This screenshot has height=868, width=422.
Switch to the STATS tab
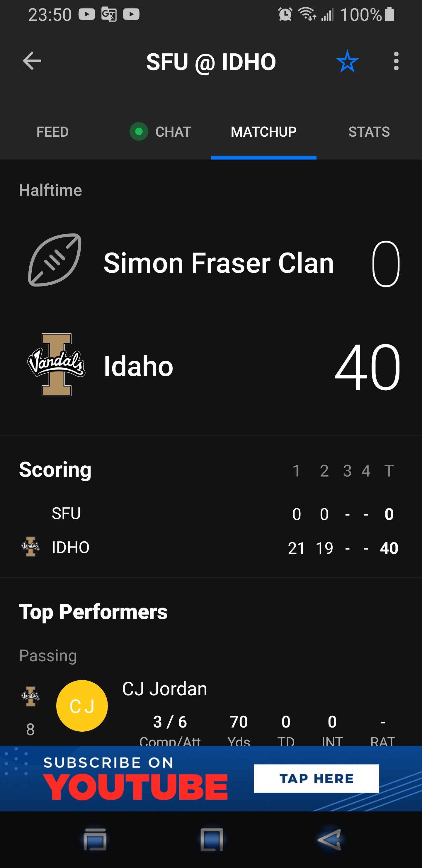tap(369, 132)
